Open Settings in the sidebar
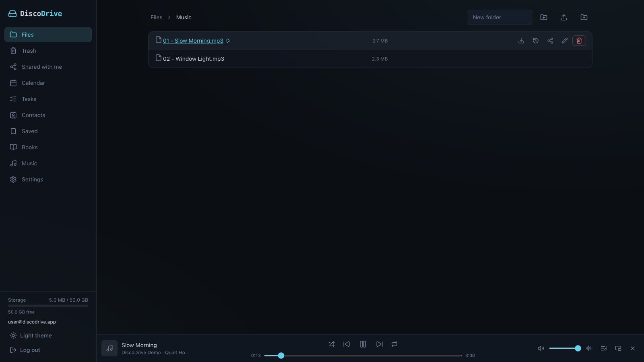Image resolution: width=644 pixels, height=362 pixels. pyautogui.click(x=48, y=179)
